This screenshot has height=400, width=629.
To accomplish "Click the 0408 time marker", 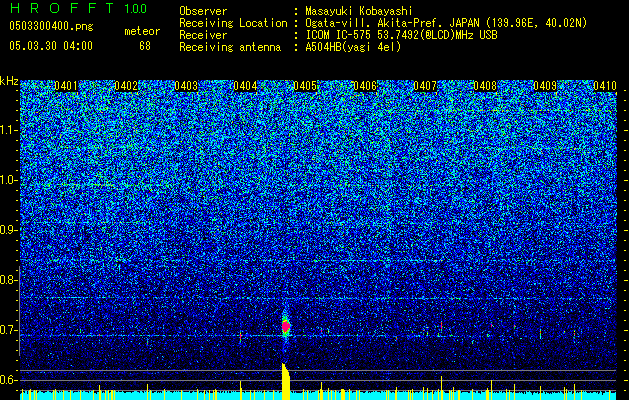I will (x=485, y=86).
